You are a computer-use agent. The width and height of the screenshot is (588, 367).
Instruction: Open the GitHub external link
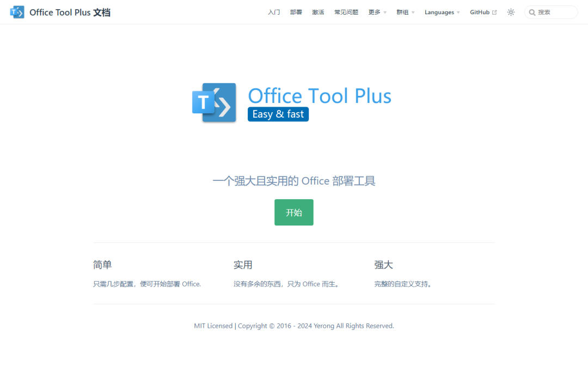pos(483,13)
